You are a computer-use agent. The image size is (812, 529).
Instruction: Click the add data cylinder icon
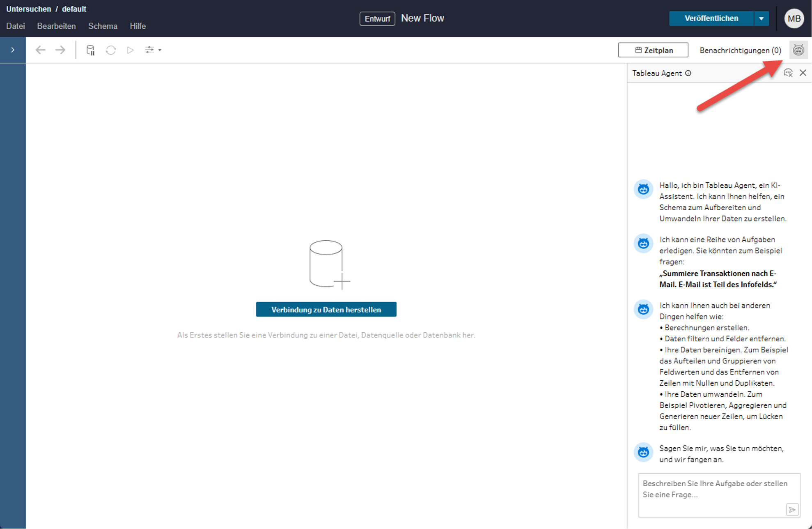point(328,264)
